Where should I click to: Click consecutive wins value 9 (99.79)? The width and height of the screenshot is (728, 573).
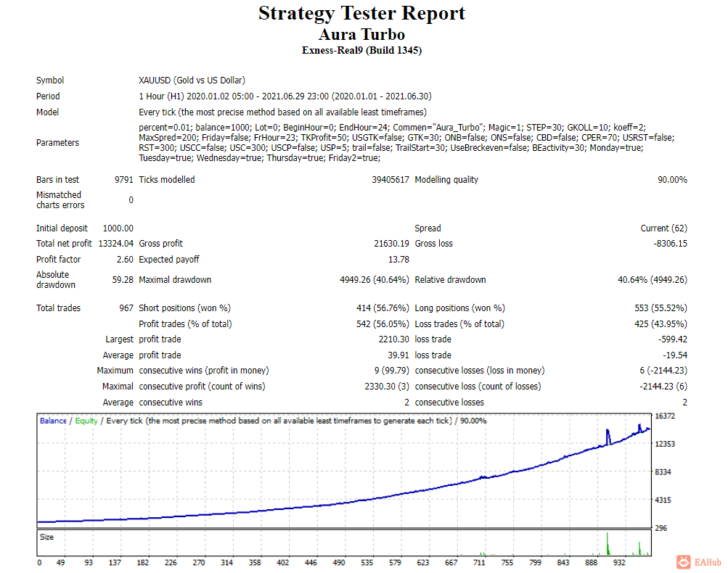(x=392, y=370)
